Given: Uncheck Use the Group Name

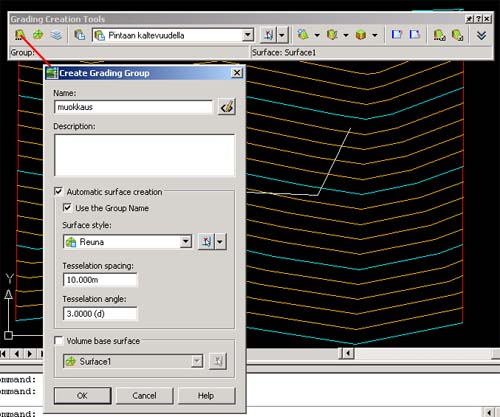Looking at the screenshot, I should click(67, 208).
